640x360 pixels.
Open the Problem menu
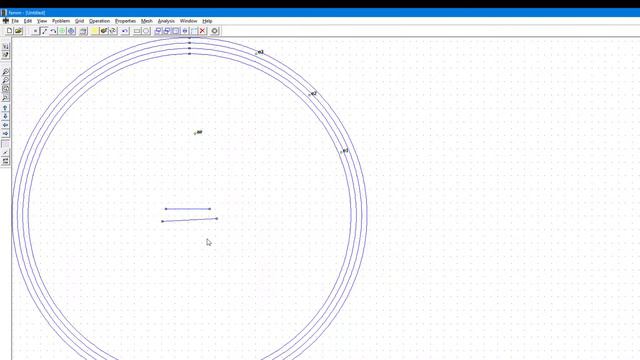[61, 21]
